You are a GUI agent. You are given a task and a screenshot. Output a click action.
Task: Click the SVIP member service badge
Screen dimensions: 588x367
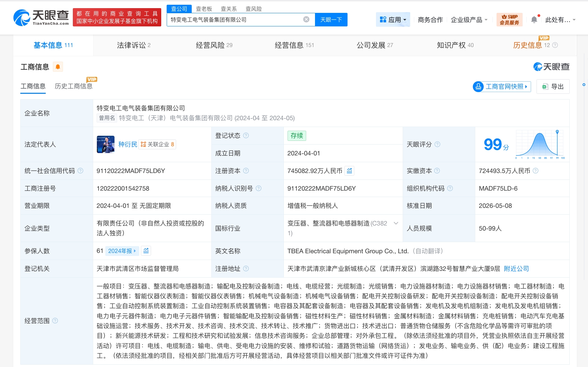[509, 20]
